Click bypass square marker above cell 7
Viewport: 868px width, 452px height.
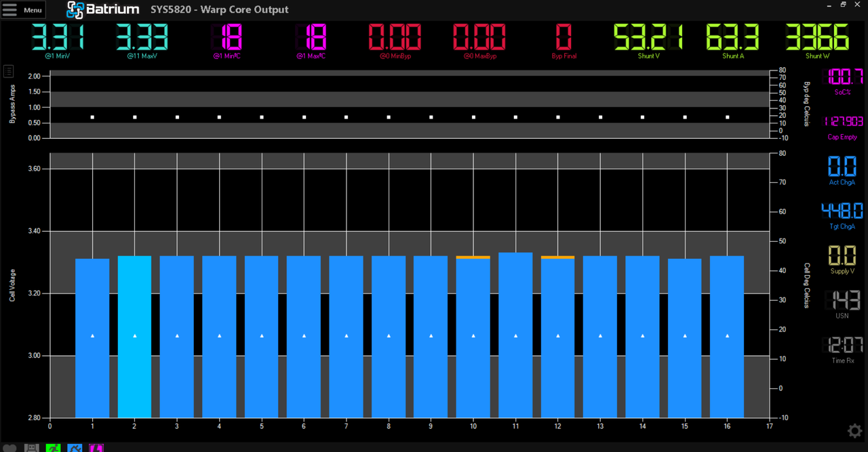pos(347,117)
